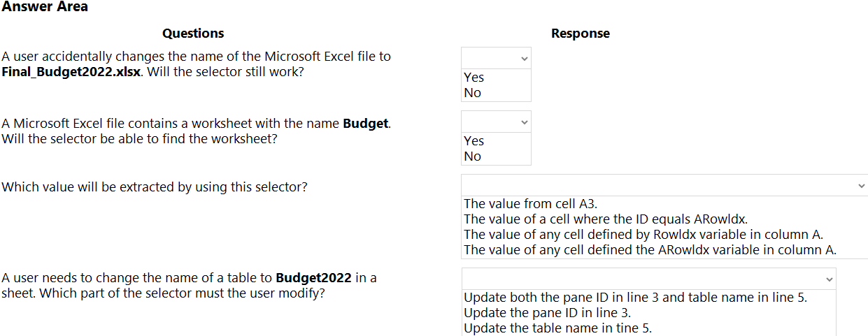This screenshot has width=868, height=336.
Task: Select "Update the table name" only option
Action: tap(557, 328)
